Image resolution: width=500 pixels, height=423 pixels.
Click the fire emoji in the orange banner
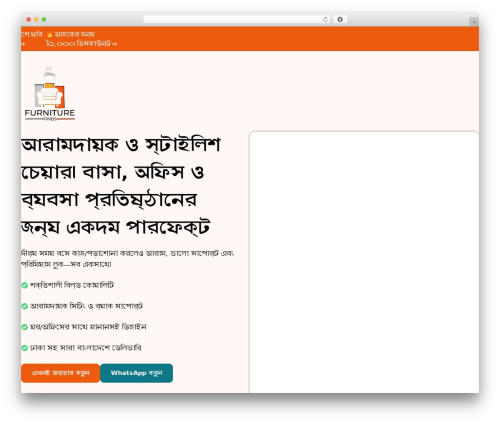pyautogui.click(x=50, y=34)
